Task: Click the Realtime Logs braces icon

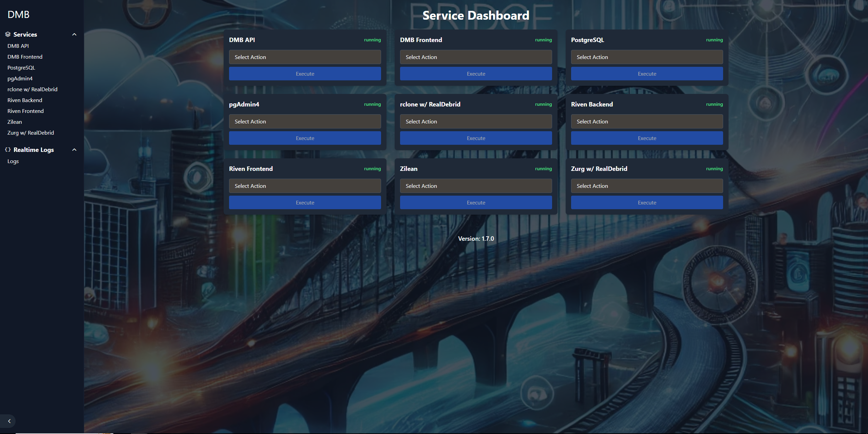Action: [8, 150]
